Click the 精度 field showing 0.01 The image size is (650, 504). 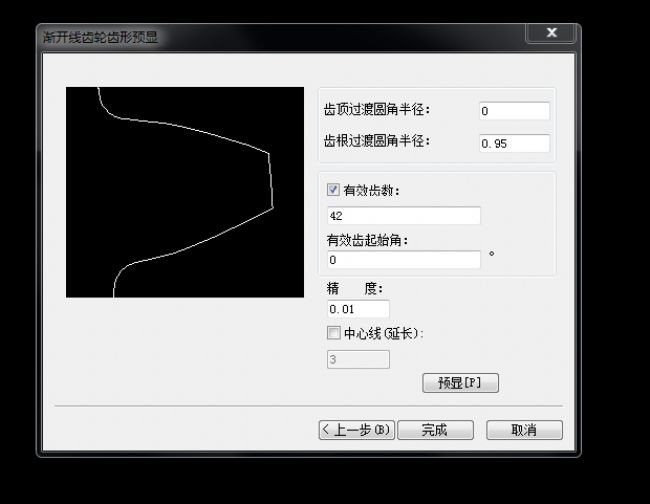[357, 310]
